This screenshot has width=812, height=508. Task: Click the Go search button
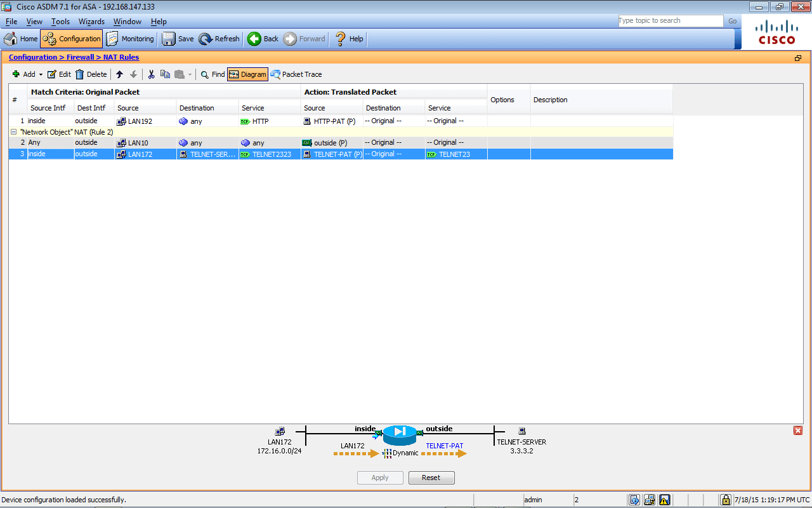click(733, 21)
